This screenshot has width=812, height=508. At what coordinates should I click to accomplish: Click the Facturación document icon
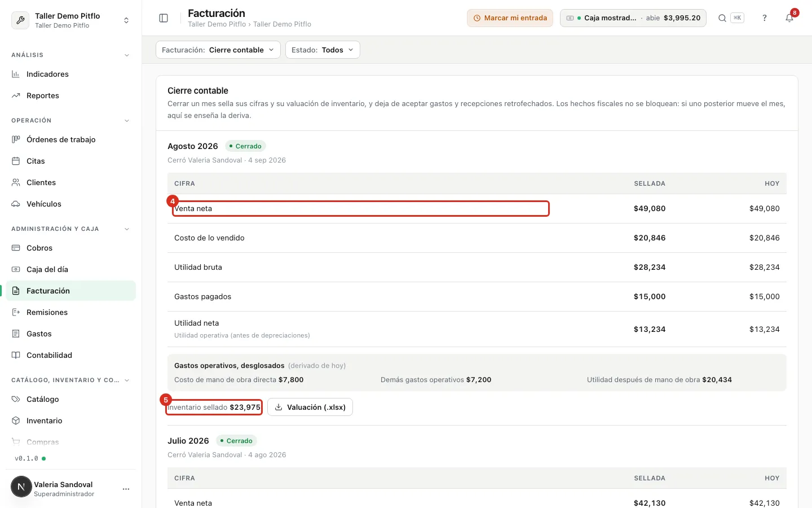point(16,291)
